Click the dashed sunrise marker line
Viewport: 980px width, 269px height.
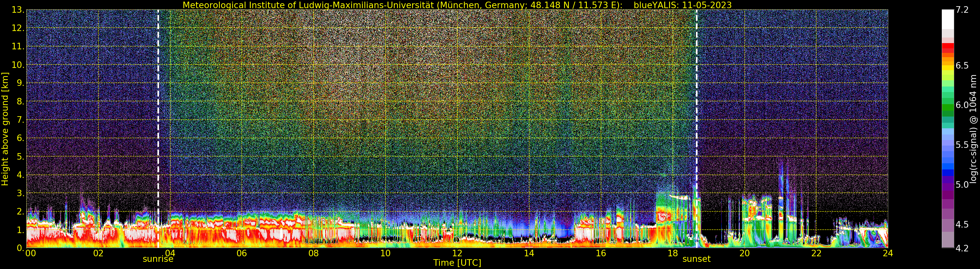click(x=158, y=129)
